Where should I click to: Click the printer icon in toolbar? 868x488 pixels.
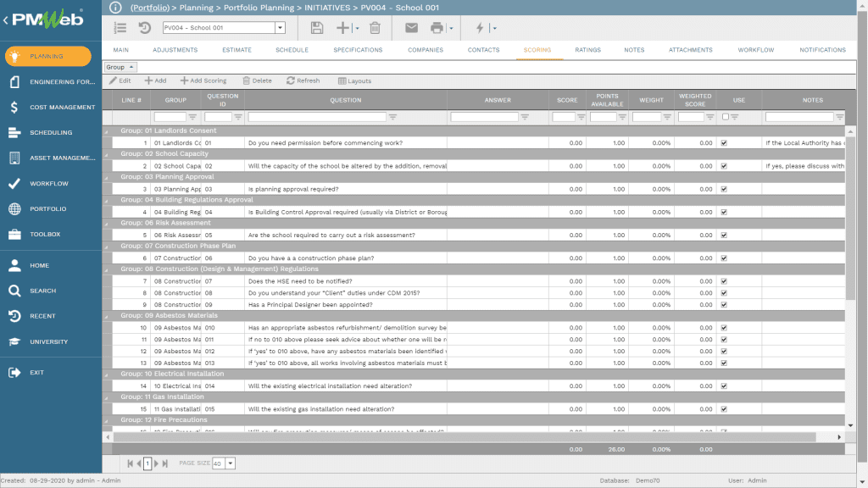tap(437, 28)
